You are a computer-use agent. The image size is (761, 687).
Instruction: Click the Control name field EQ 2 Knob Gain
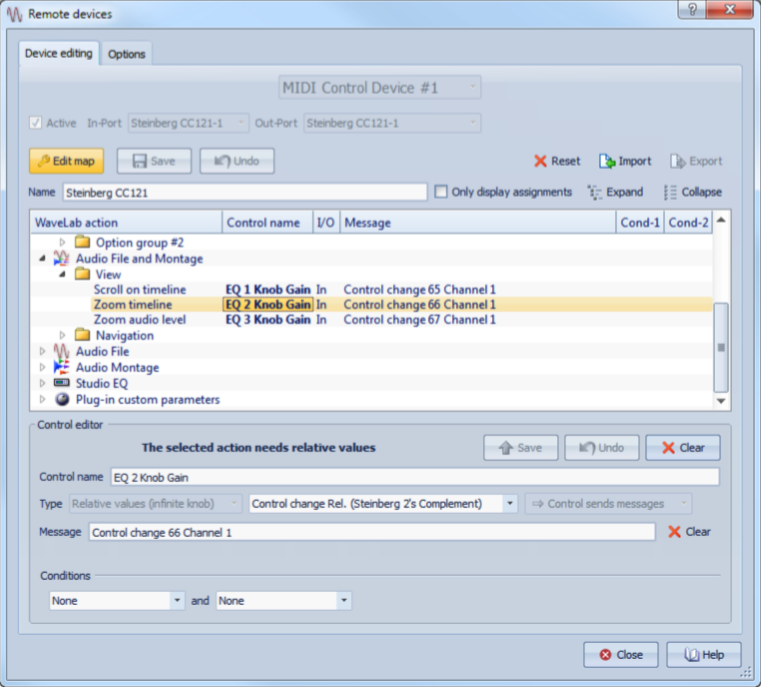[x=415, y=477]
